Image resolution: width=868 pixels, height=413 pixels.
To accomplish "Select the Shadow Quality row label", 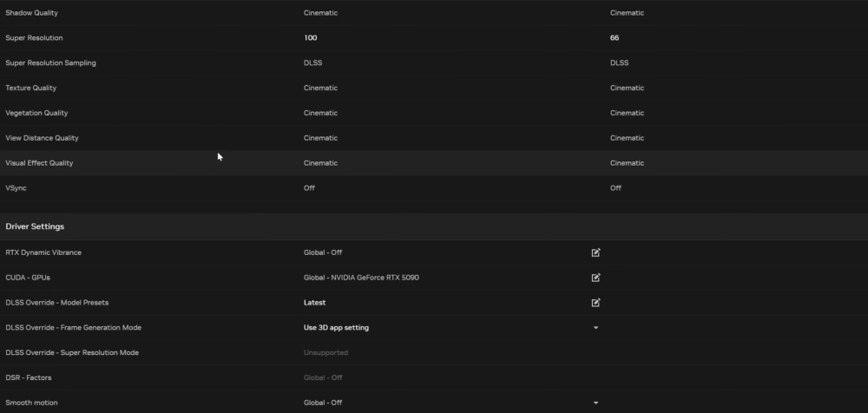I will click(x=31, y=13).
